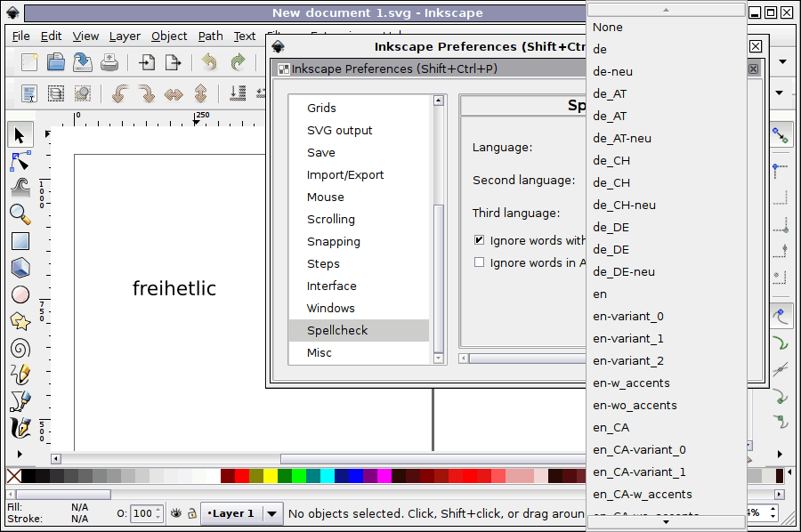Screen dimensions: 801x532
Task: Open the Layer menu
Action: click(125, 36)
